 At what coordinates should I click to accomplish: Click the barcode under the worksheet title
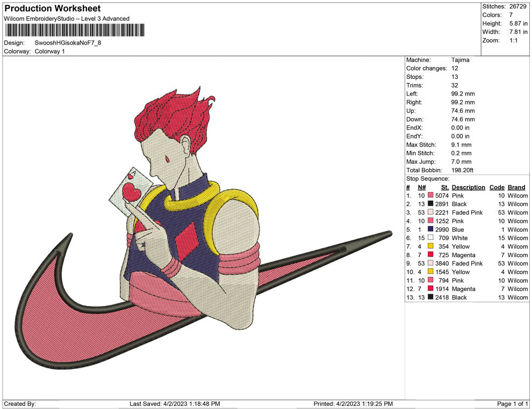(74, 30)
